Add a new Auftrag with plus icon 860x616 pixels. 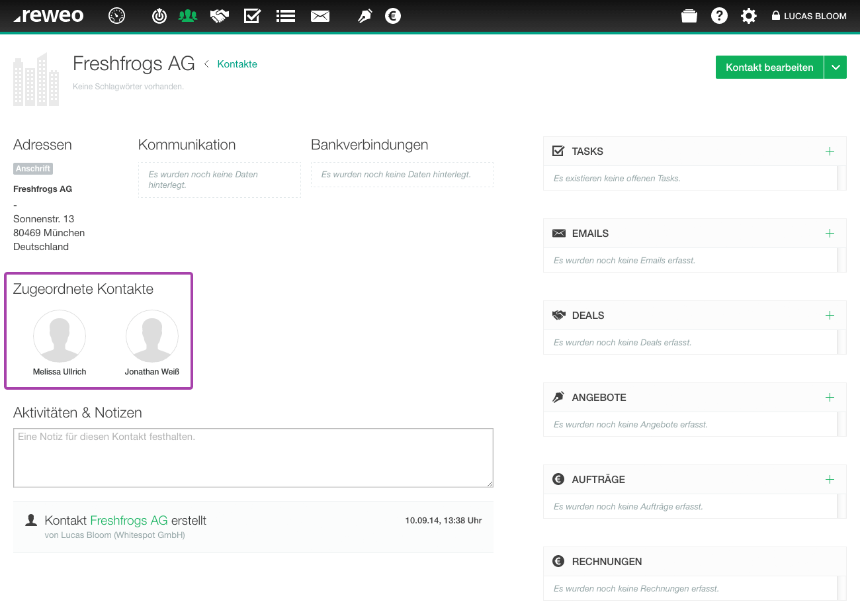pyautogui.click(x=830, y=480)
